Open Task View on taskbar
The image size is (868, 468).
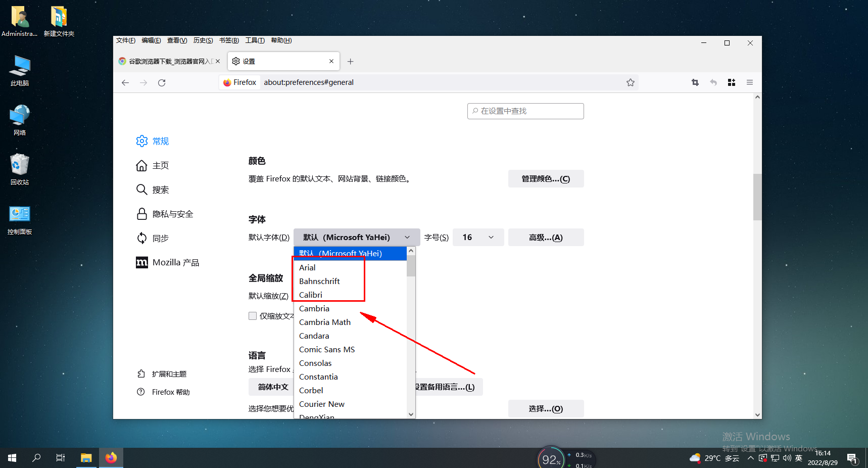click(x=61, y=458)
